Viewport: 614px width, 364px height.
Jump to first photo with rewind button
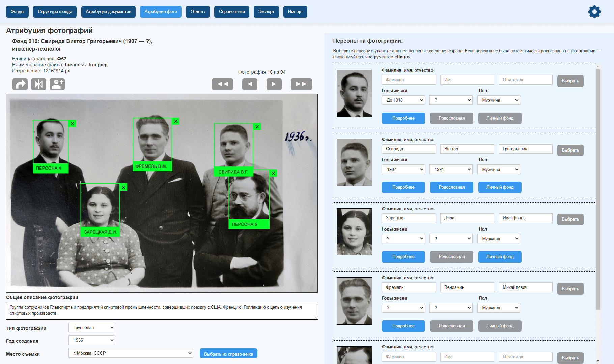point(222,84)
